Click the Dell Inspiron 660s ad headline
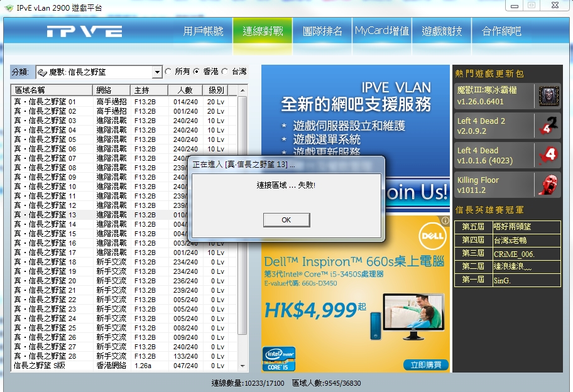The height and width of the screenshot is (392, 573). (354, 261)
